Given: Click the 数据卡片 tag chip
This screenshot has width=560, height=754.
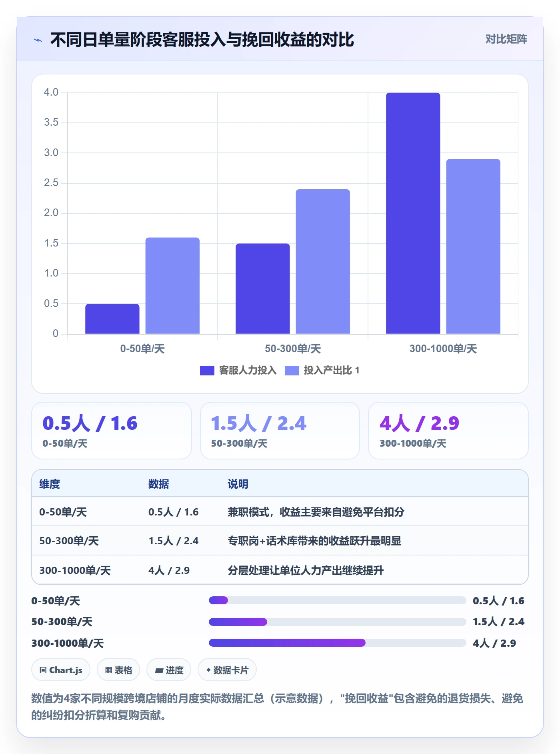Looking at the screenshot, I should point(227,670).
